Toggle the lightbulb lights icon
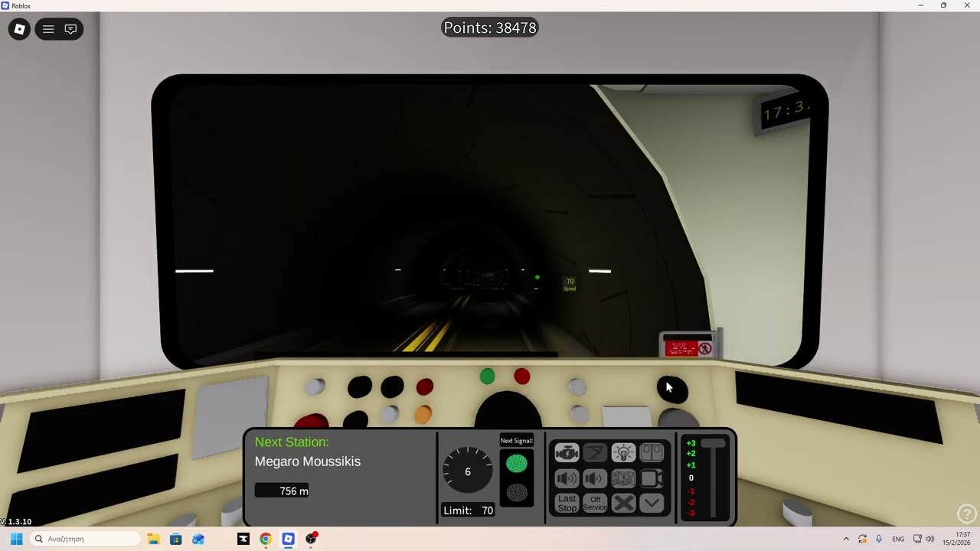 (x=623, y=453)
